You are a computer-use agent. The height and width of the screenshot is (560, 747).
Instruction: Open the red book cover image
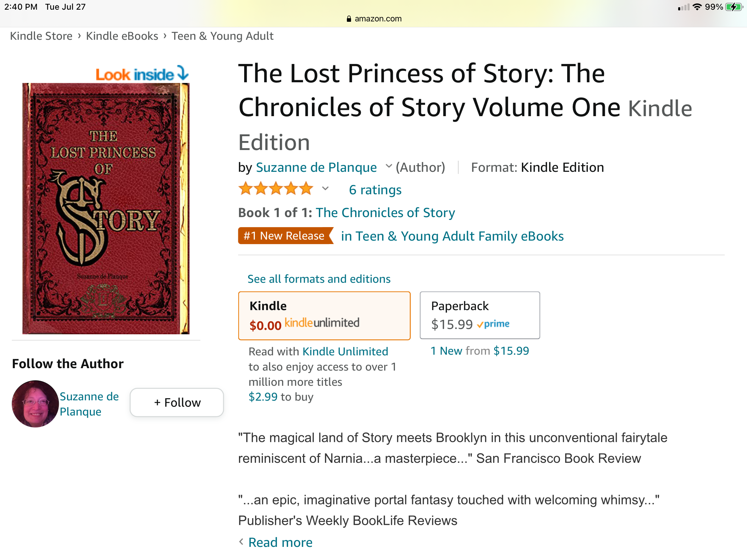click(x=106, y=208)
